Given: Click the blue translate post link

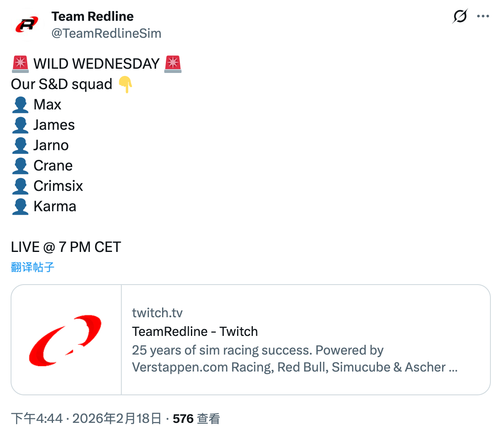Looking at the screenshot, I should pyautogui.click(x=33, y=267).
